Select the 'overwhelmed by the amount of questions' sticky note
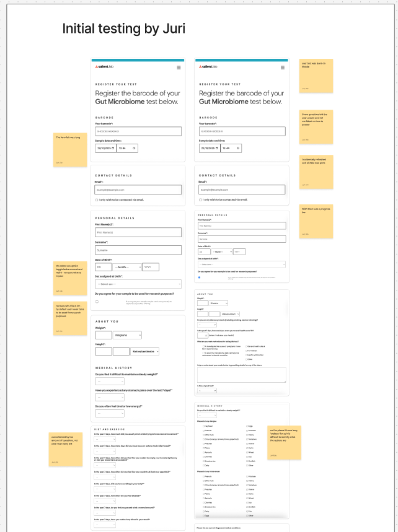 (66, 449)
